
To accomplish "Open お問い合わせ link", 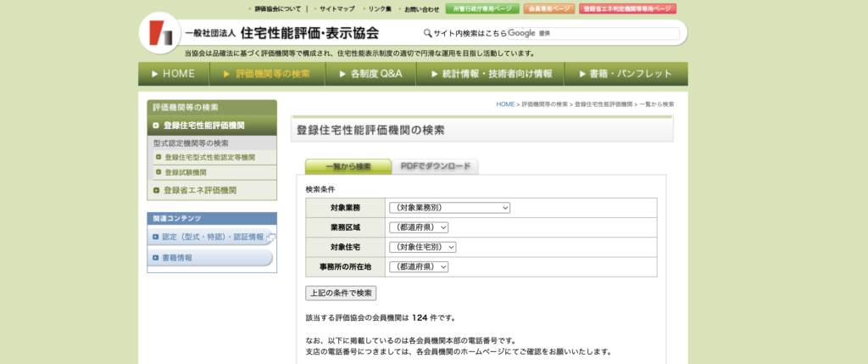I will point(421,8).
